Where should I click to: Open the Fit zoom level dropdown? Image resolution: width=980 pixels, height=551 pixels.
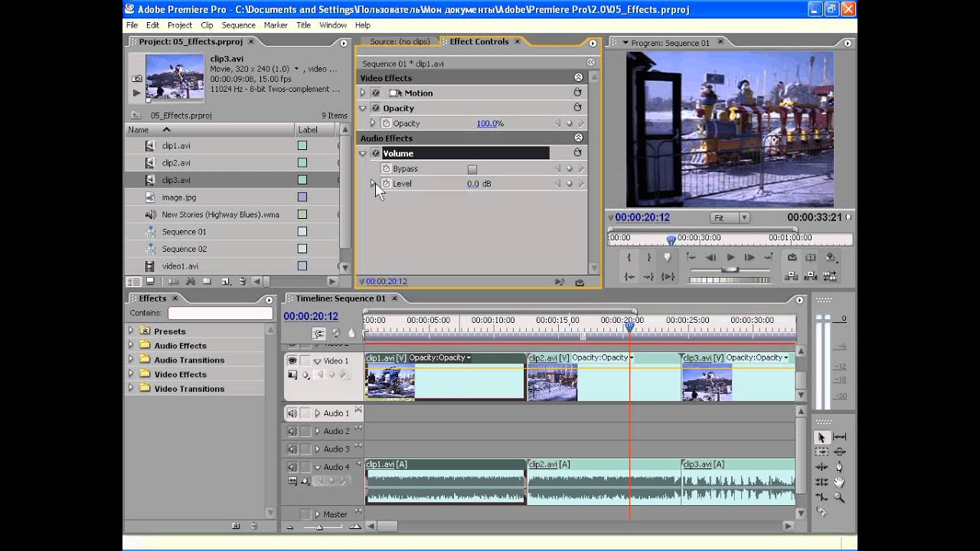coord(729,218)
